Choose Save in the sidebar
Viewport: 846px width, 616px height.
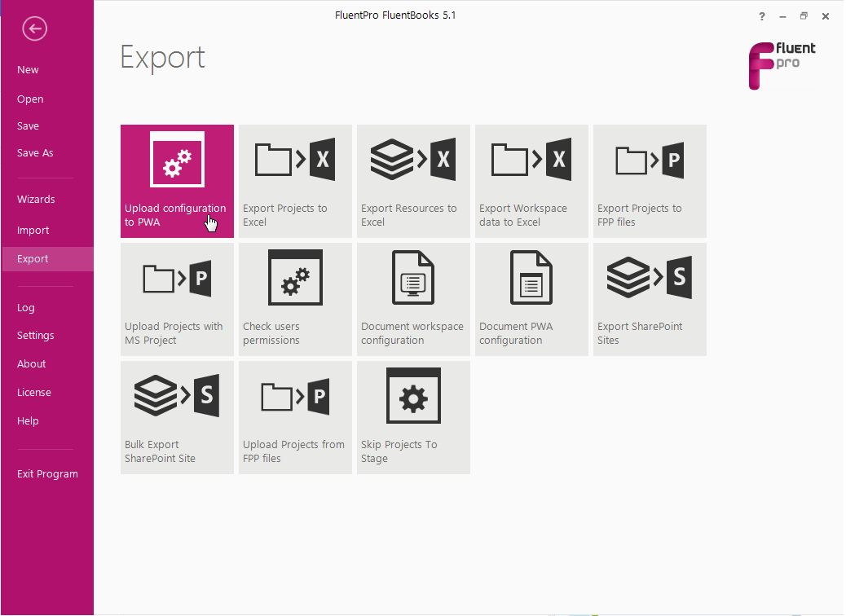tap(28, 125)
